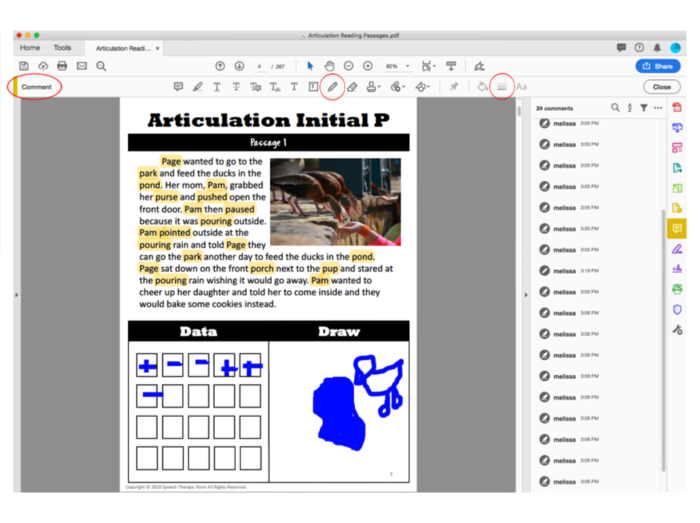The width and height of the screenshot is (700, 523).
Task: Choose the Eraser tool
Action: [352, 87]
